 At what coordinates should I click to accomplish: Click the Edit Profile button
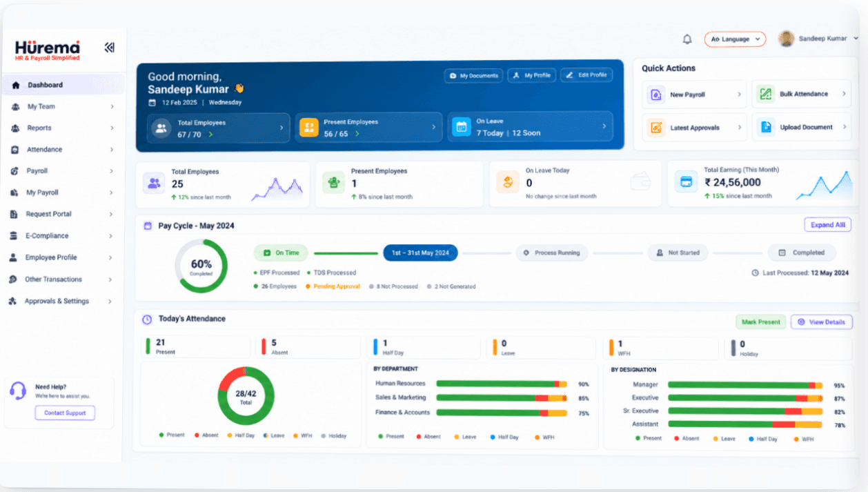pos(586,75)
